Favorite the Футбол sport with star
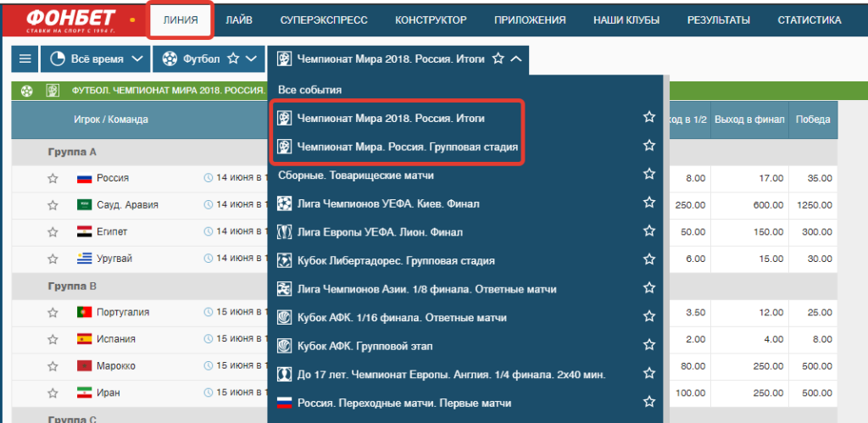Image resolution: width=868 pixels, height=423 pixels. (234, 58)
